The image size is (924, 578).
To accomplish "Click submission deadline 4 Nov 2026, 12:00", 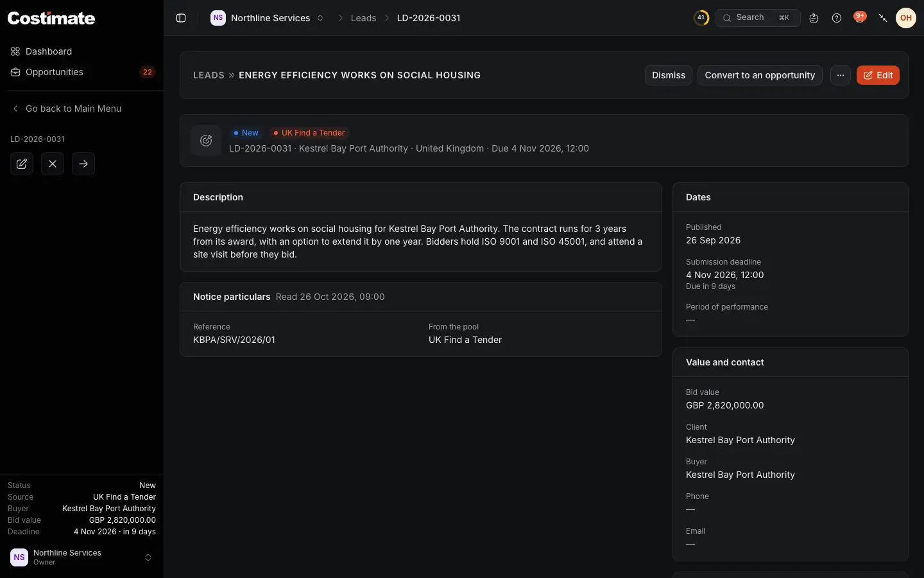I will (x=725, y=275).
